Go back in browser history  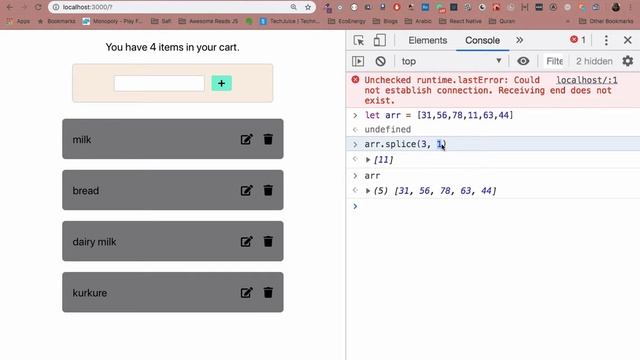point(10,7)
